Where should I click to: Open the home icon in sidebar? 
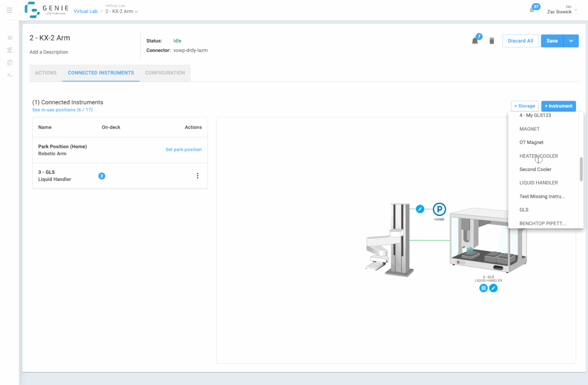tap(10, 37)
